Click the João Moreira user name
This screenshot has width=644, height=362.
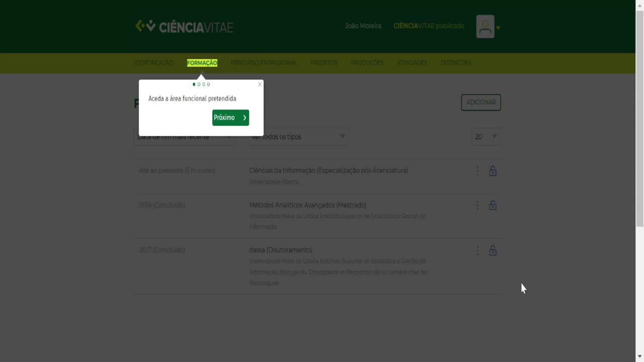pos(363,26)
